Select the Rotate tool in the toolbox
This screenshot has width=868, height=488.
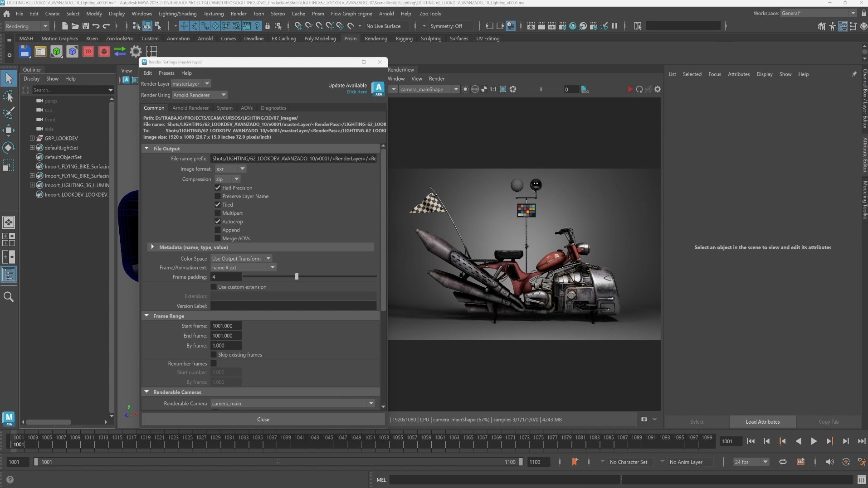8,148
